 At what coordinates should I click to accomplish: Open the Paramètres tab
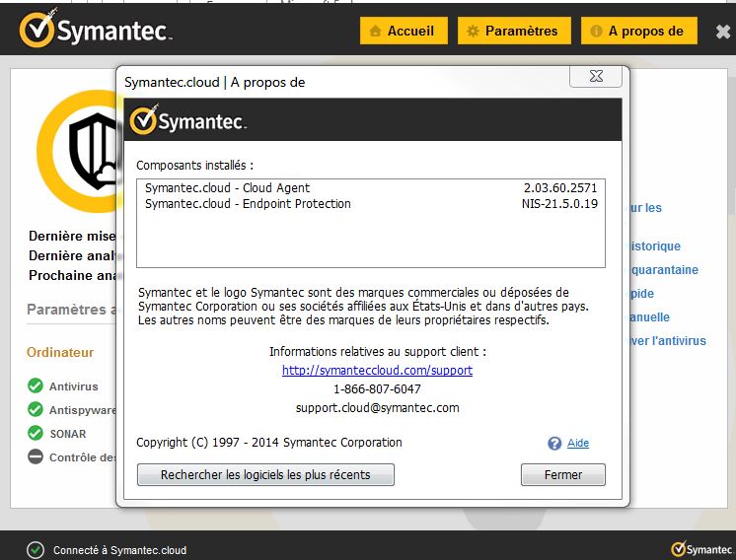[514, 31]
